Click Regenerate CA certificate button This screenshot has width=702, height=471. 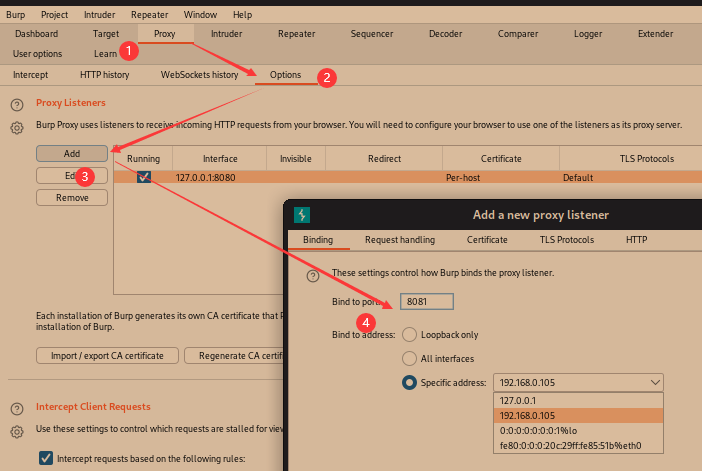point(234,355)
